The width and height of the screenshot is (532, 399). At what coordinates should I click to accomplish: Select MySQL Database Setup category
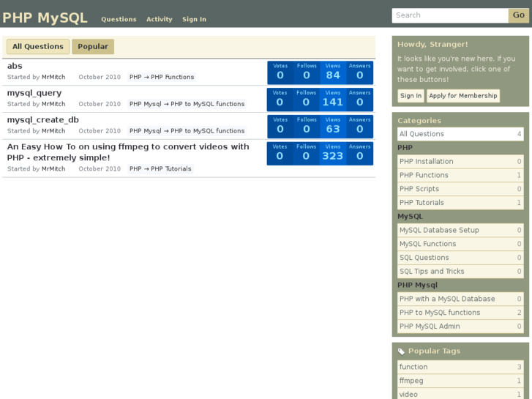pyautogui.click(x=460, y=230)
